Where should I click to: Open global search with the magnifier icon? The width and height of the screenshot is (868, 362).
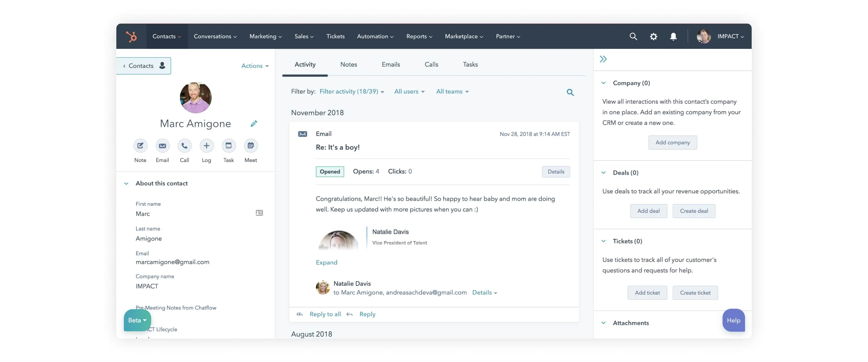coord(634,36)
